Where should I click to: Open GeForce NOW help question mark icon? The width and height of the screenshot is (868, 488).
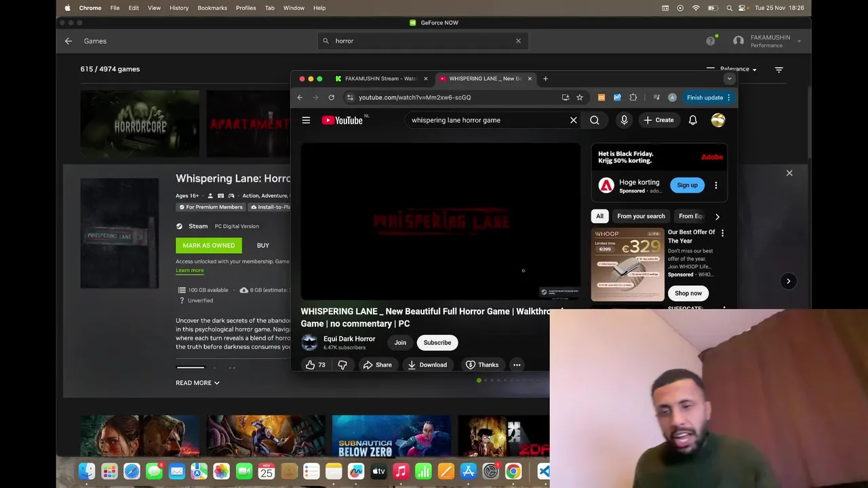coord(711,41)
